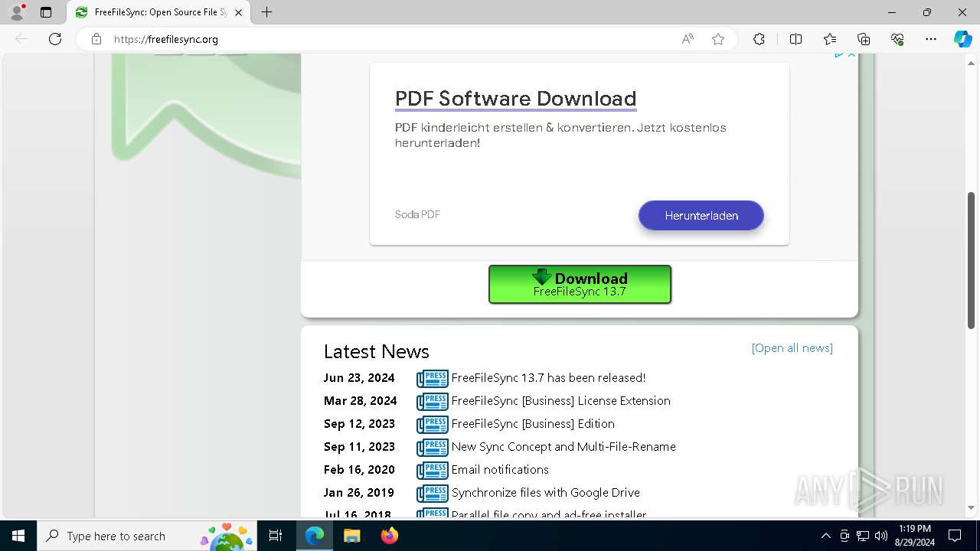
Task: Open Collections icon
Action: click(x=864, y=39)
